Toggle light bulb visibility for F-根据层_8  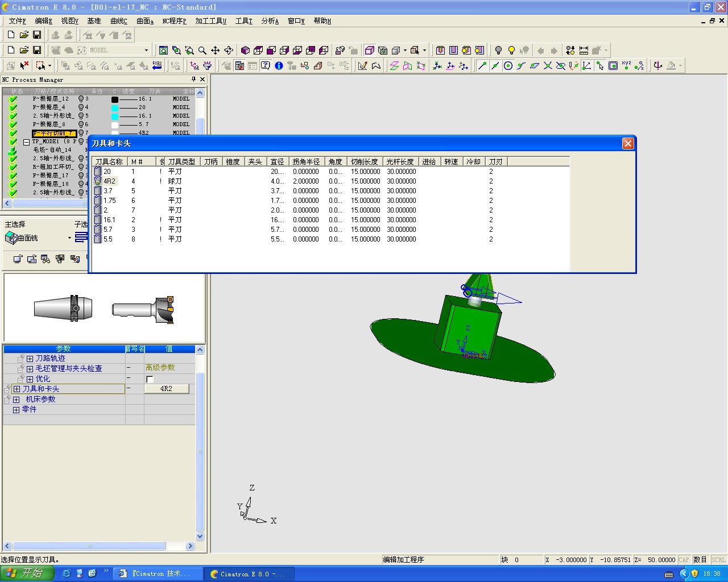coord(81,124)
